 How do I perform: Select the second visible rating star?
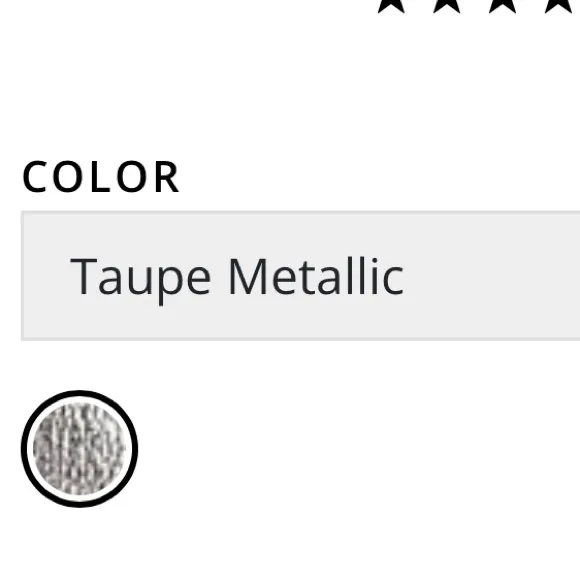(446, 6)
